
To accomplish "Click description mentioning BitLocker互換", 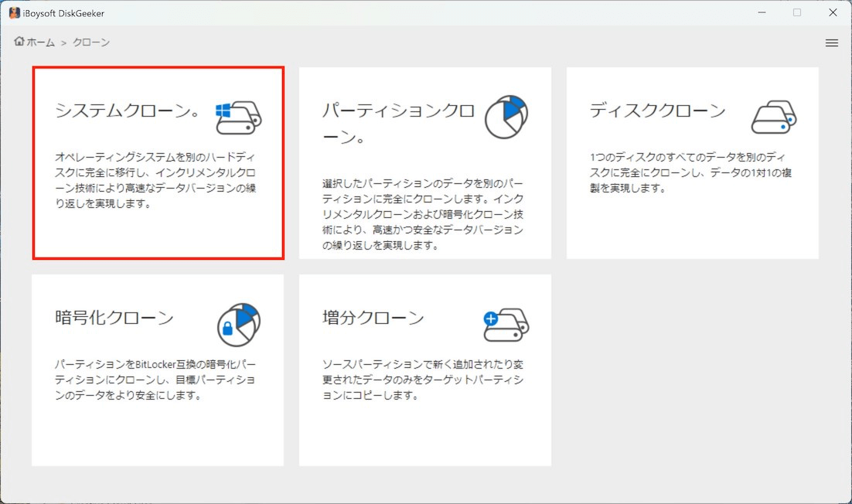I will point(155,380).
